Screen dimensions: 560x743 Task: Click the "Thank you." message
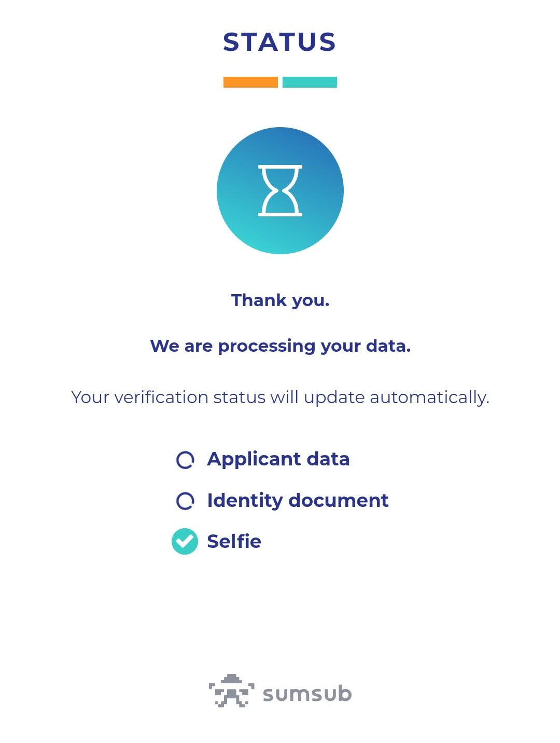[x=280, y=300]
